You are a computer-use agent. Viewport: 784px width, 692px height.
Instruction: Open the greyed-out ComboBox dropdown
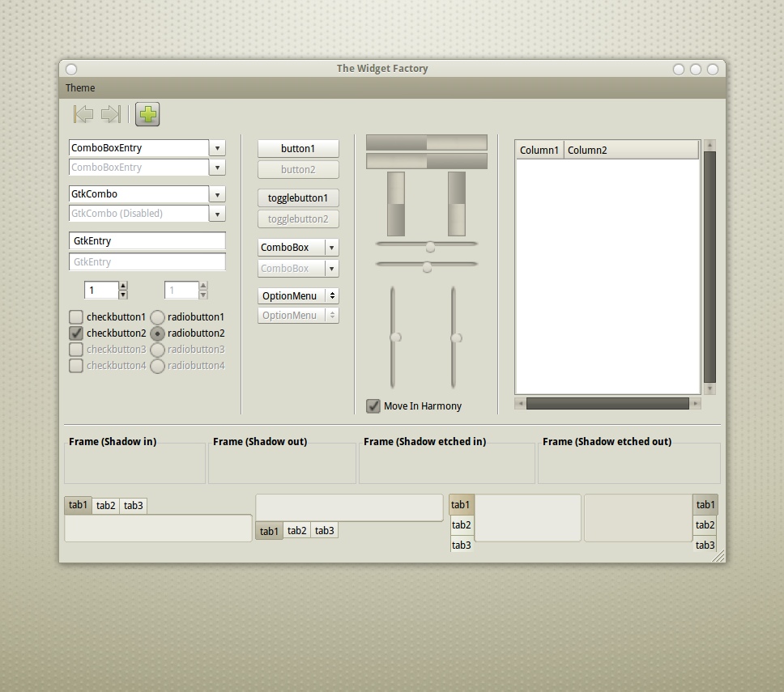299,269
